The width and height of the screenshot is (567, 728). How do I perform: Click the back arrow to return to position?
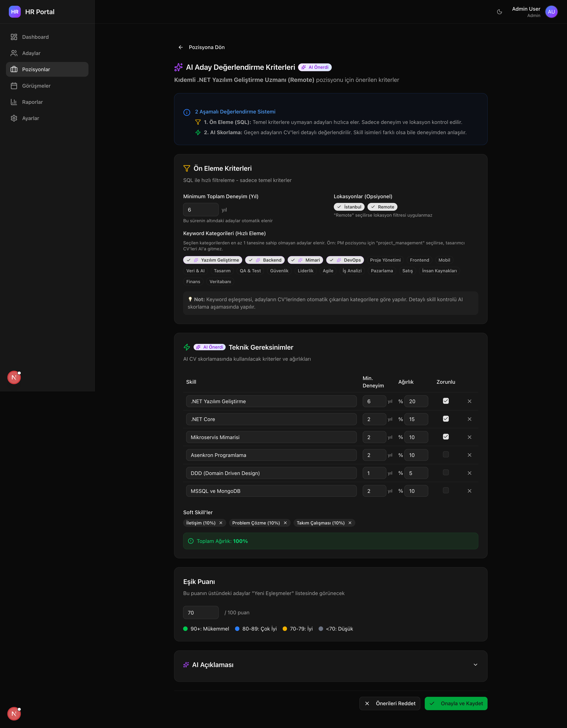click(x=180, y=47)
